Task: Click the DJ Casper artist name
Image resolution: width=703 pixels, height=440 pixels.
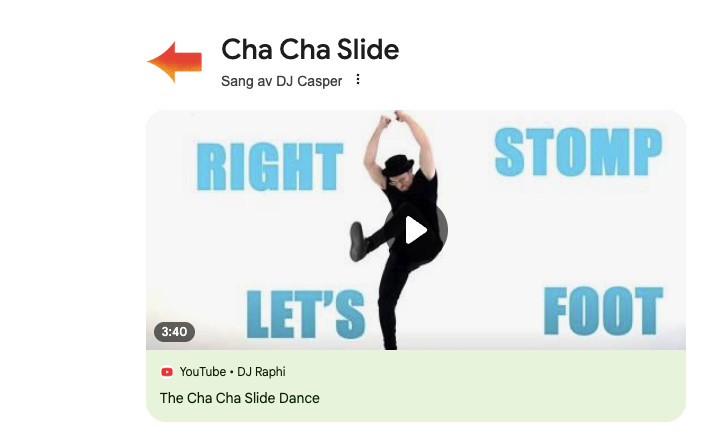Action: 309,81
